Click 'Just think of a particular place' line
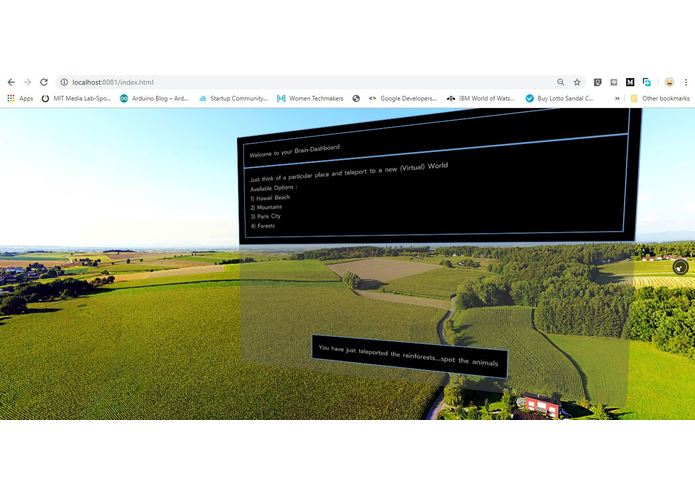The width and height of the screenshot is (695, 494). pos(349,172)
